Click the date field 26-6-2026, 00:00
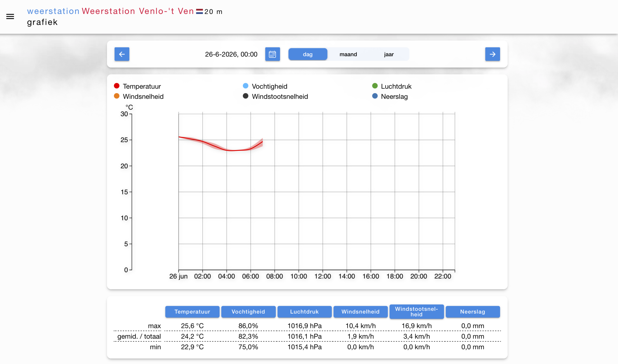Viewport: 618px width, 364px height. (x=231, y=54)
